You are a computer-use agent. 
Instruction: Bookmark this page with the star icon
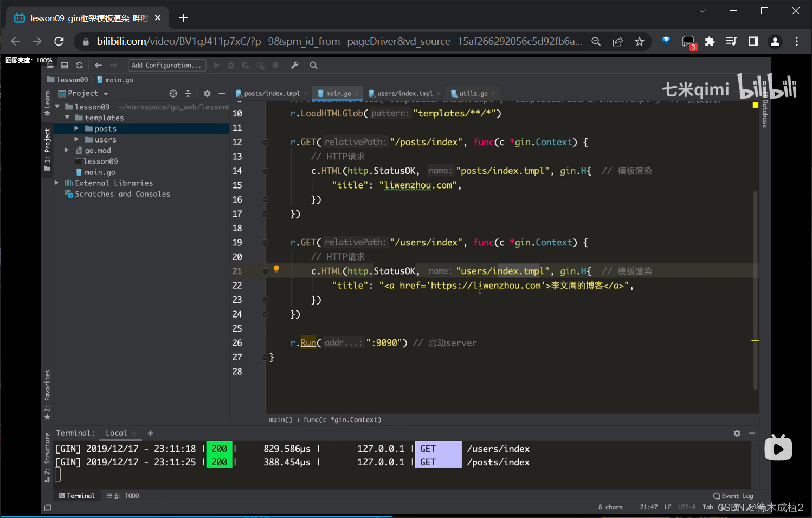coord(640,42)
